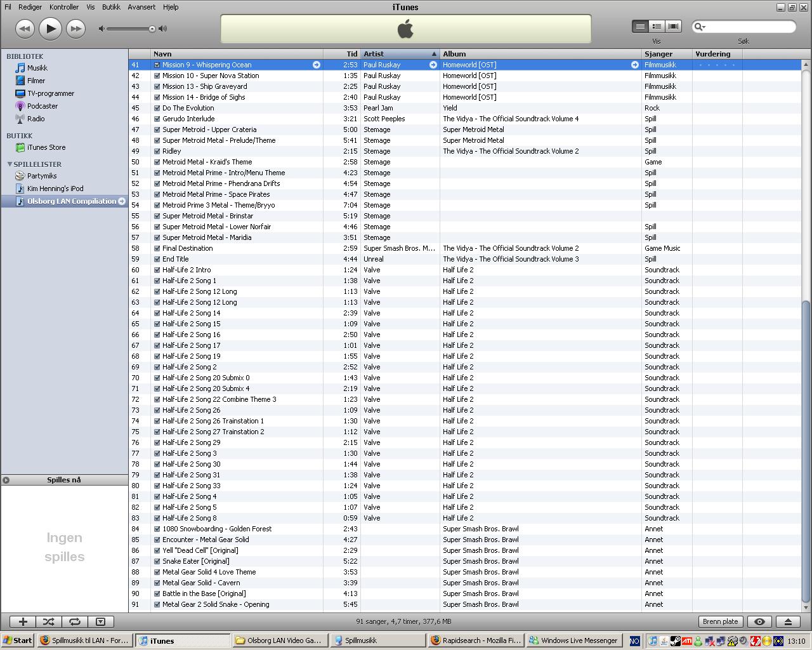Image resolution: width=812 pixels, height=650 pixels.
Task: Open the Genius eye sidebar button
Action: (759, 622)
